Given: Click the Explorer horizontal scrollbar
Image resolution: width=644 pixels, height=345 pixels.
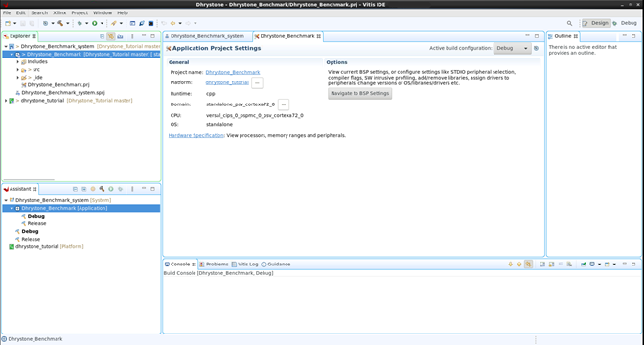Looking at the screenshot, I should pos(29,179).
